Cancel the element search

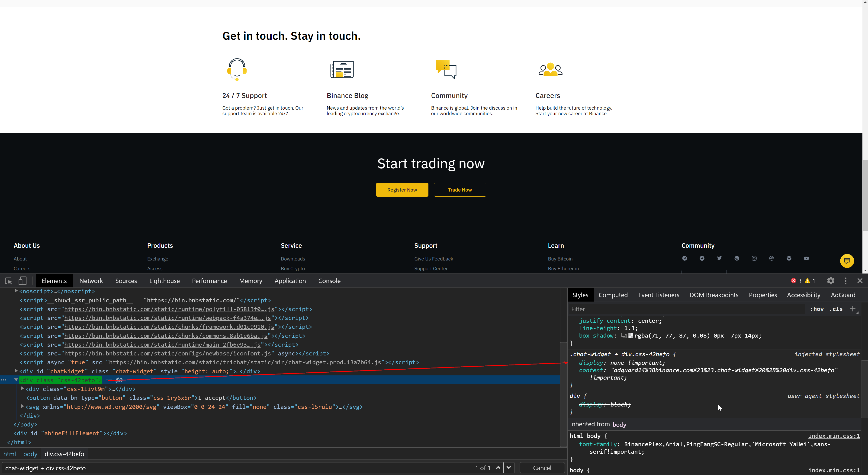click(542, 468)
